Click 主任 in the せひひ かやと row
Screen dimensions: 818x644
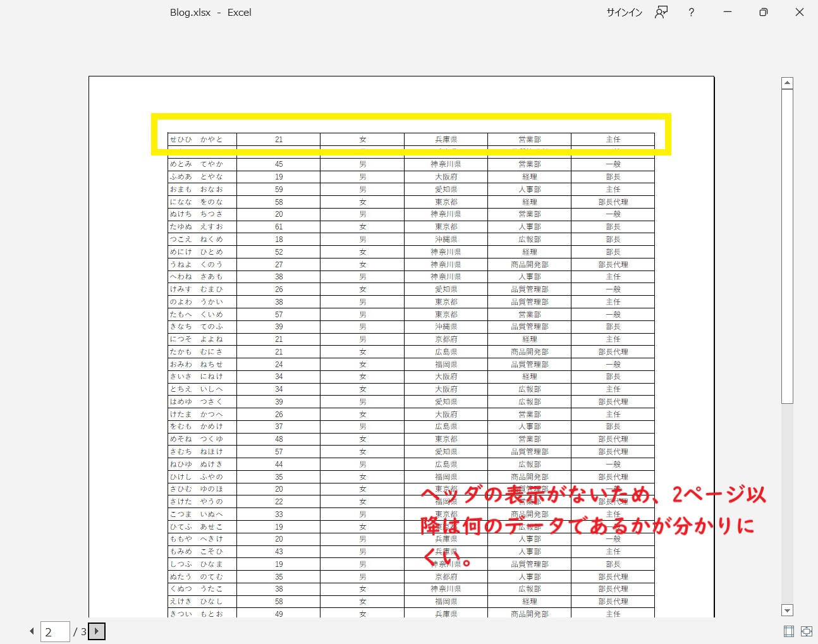tap(613, 140)
